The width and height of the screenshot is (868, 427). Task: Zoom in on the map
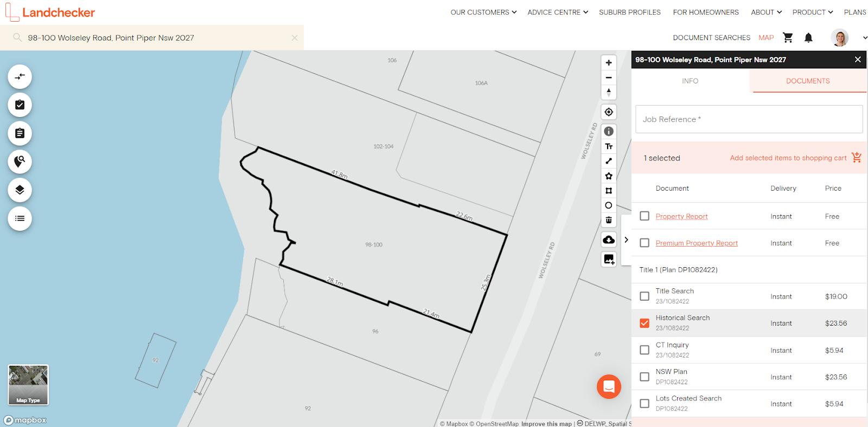[609, 63]
